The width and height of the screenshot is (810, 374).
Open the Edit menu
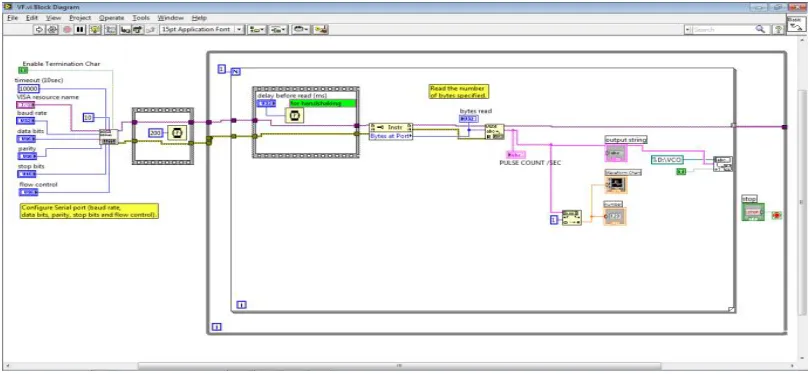pyautogui.click(x=32, y=18)
